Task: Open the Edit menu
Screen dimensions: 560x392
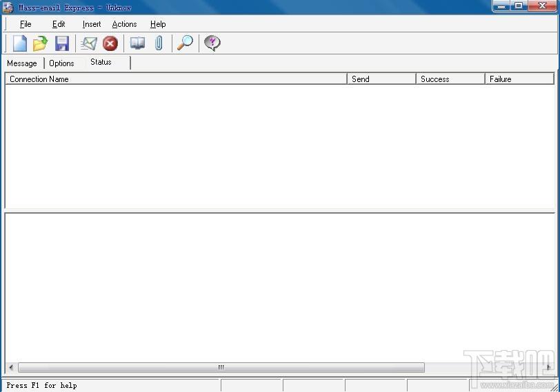Action: point(59,24)
